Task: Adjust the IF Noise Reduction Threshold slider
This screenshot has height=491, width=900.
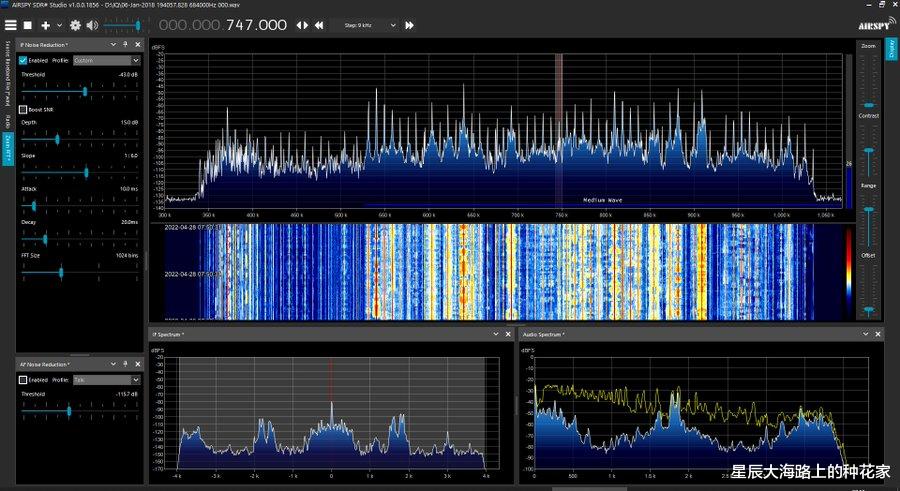Action: click(x=80, y=92)
